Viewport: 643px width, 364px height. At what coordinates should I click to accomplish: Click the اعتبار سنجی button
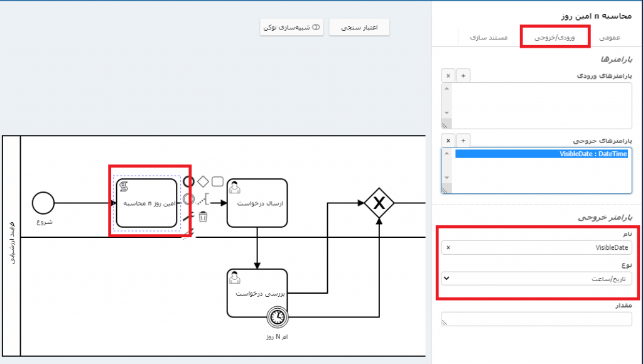pos(359,28)
